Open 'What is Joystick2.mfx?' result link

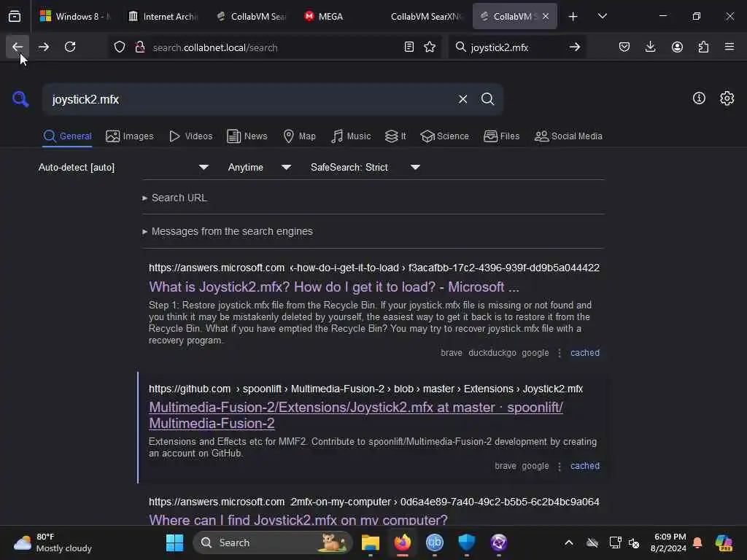coord(333,287)
